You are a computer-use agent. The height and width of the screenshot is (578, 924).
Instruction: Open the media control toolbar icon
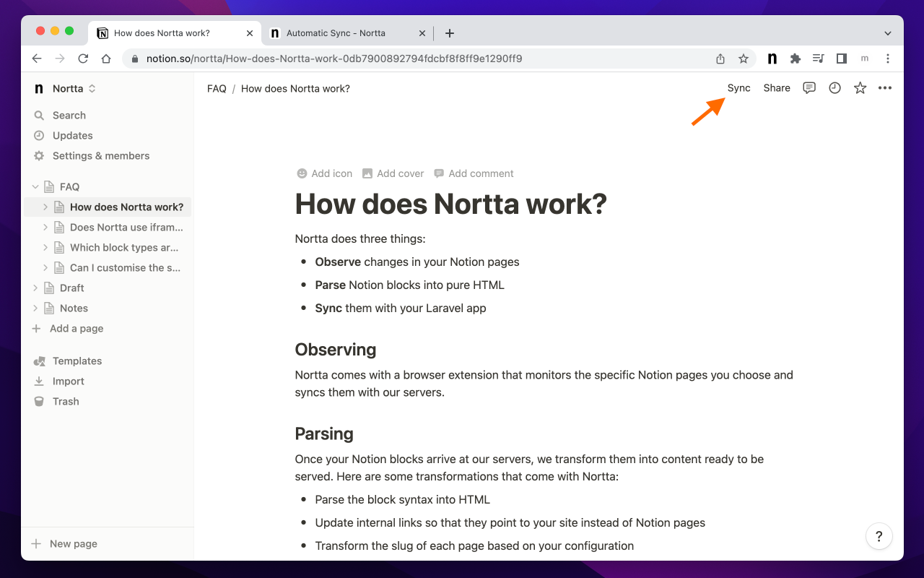[818, 59]
